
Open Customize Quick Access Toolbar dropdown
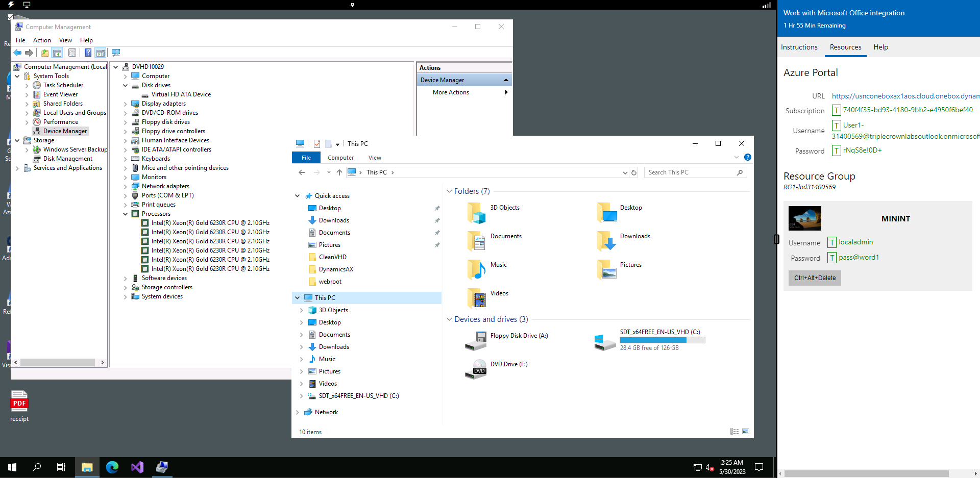pyautogui.click(x=337, y=144)
